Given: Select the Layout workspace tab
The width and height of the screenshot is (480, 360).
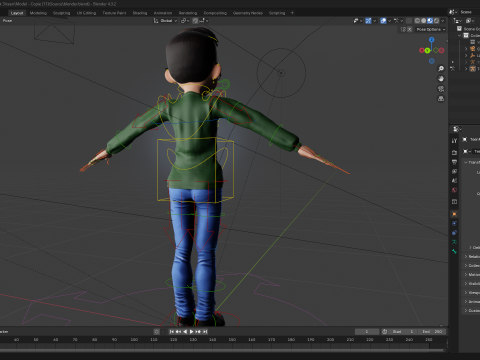Looking at the screenshot, I should 17,13.
